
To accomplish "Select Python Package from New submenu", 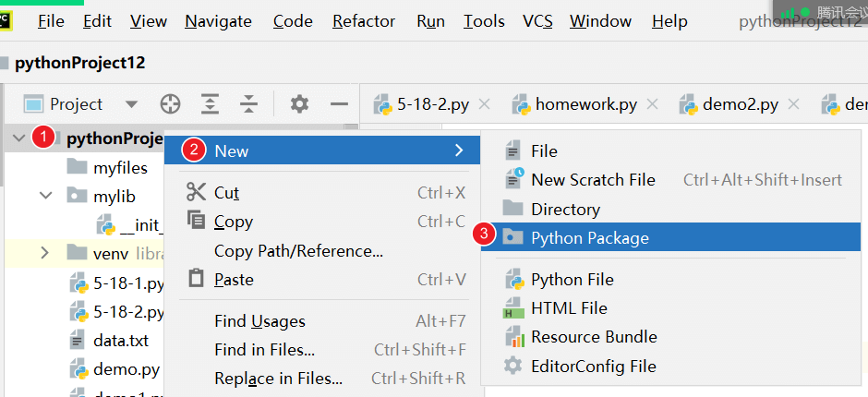I will pyautogui.click(x=589, y=238).
